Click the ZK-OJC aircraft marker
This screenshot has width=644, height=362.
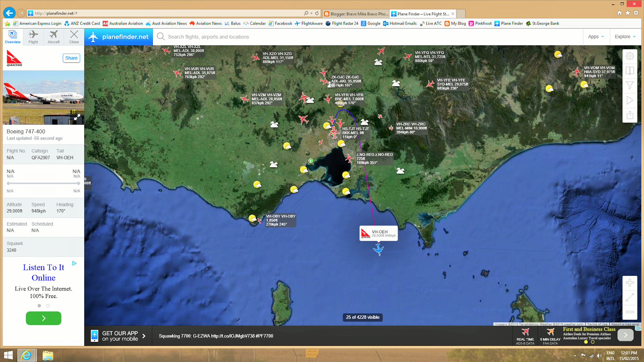coord(325,82)
